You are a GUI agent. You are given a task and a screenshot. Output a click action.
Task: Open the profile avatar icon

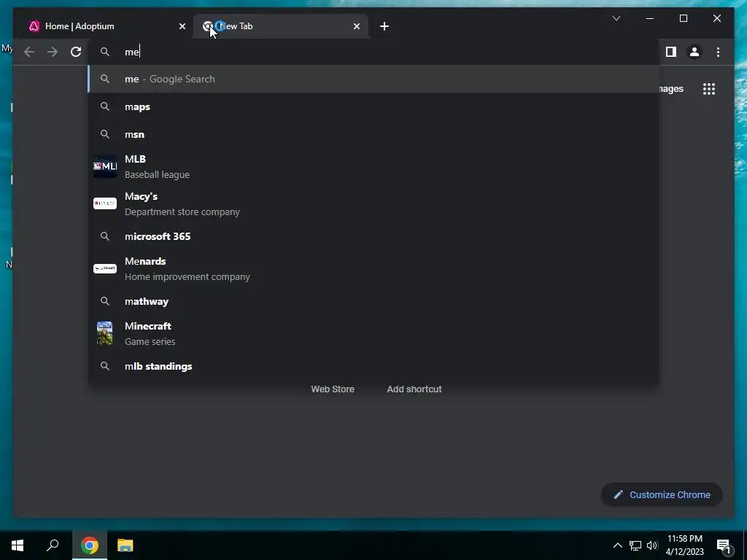(x=694, y=52)
